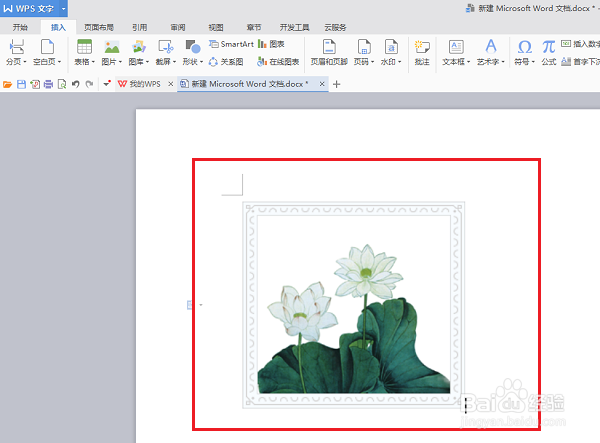The width and height of the screenshot is (600, 443).
Task: Insert a 公式 formula
Action: pyautogui.click(x=549, y=52)
